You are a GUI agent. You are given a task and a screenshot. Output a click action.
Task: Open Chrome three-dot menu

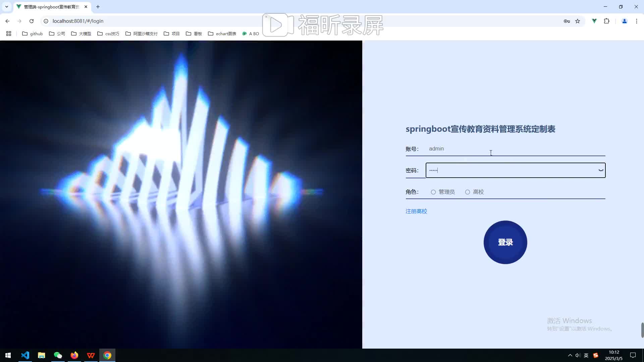(x=636, y=21)
